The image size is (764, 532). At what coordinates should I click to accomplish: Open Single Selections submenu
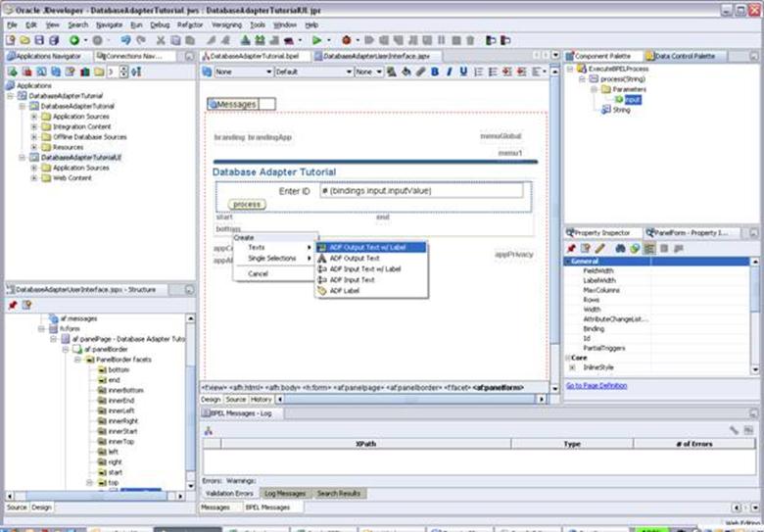pyautogui.click(x=275, y=259)
